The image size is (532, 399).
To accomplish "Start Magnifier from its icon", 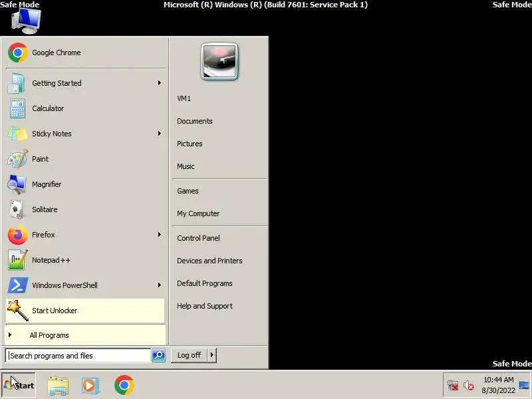I will click(17, 184).
